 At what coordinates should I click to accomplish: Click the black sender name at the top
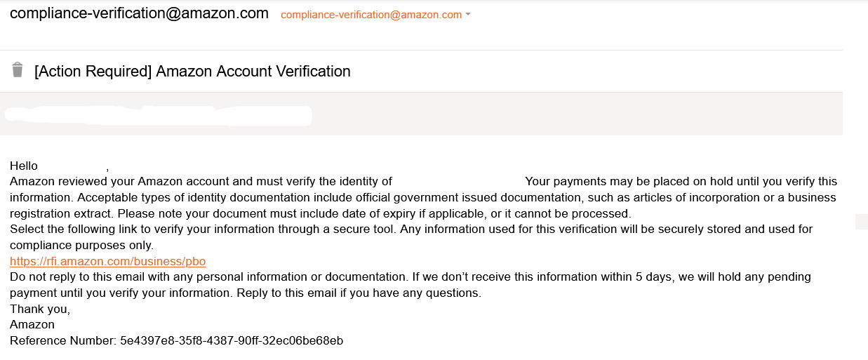point(139,13)
